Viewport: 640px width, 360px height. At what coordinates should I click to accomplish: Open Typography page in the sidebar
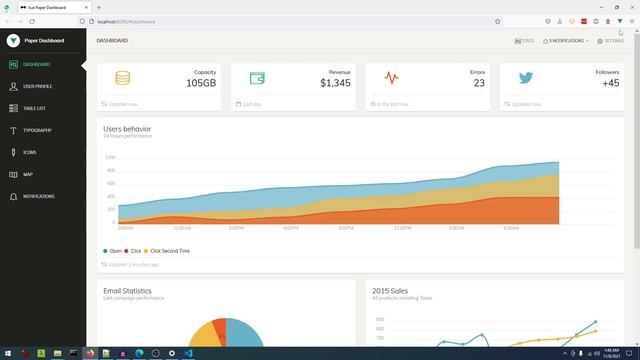tap(37, 130)
